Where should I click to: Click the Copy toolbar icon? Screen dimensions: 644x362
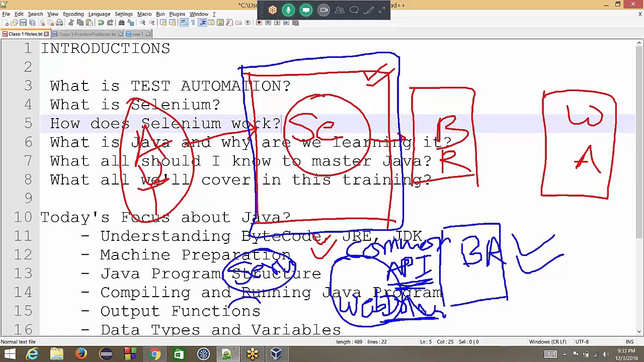pos(80,23)
